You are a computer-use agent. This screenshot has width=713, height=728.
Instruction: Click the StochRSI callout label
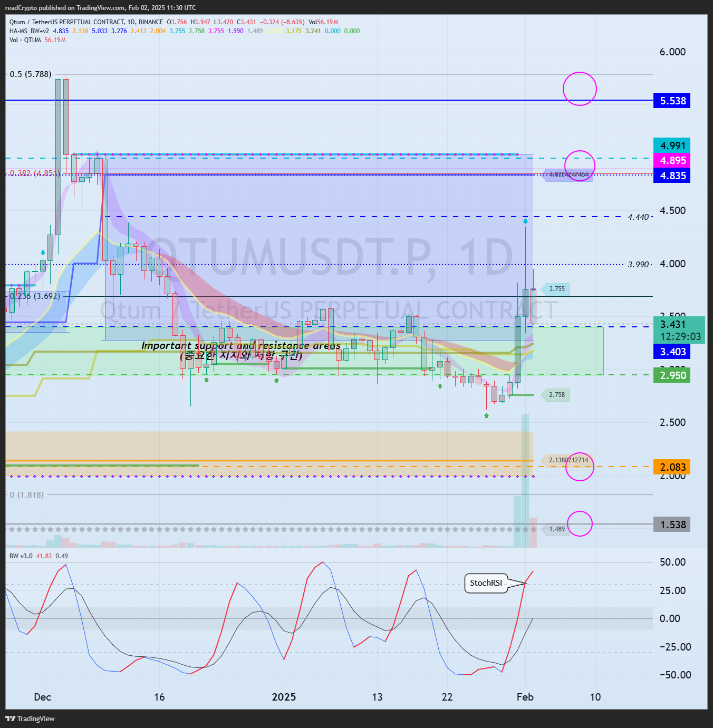[x=486, y=583]
